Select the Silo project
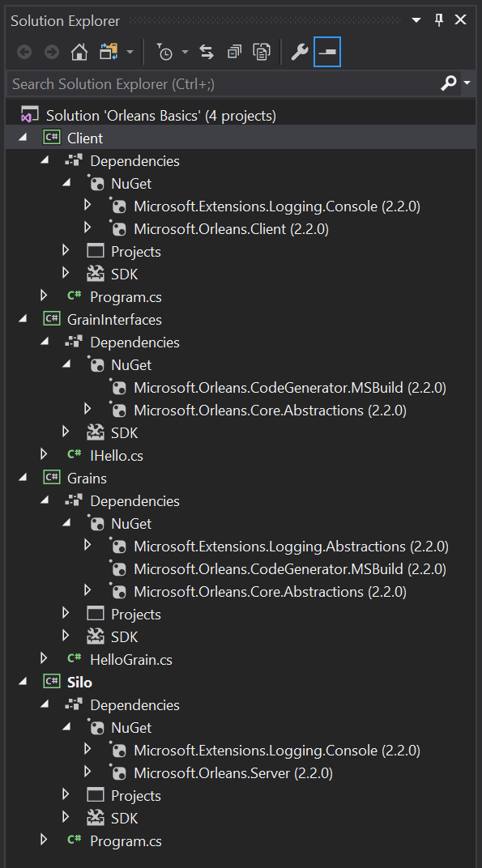The height and width of the screenshot is (868, 482). tap(79, 682)
